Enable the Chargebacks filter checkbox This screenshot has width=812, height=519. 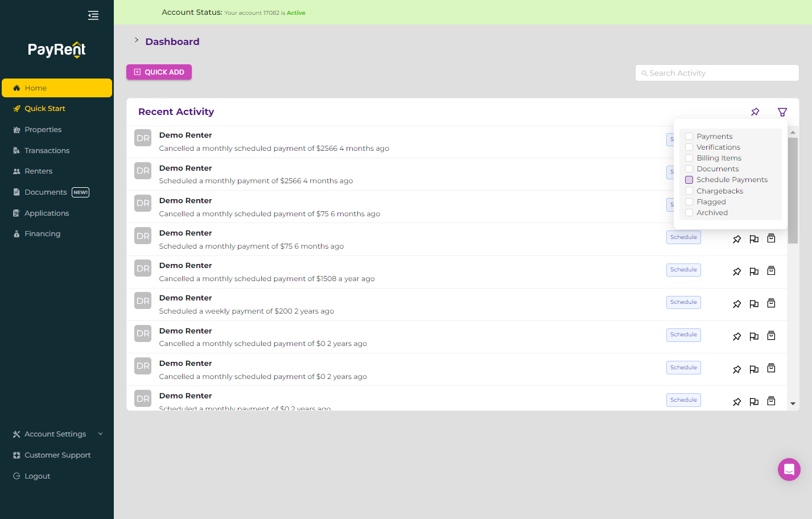(689, 191)
